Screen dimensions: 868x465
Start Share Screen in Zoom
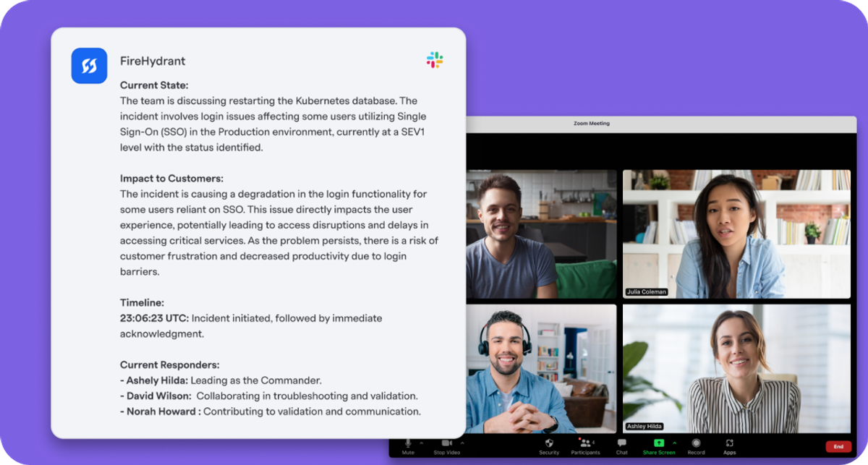(x=659, y=445)
